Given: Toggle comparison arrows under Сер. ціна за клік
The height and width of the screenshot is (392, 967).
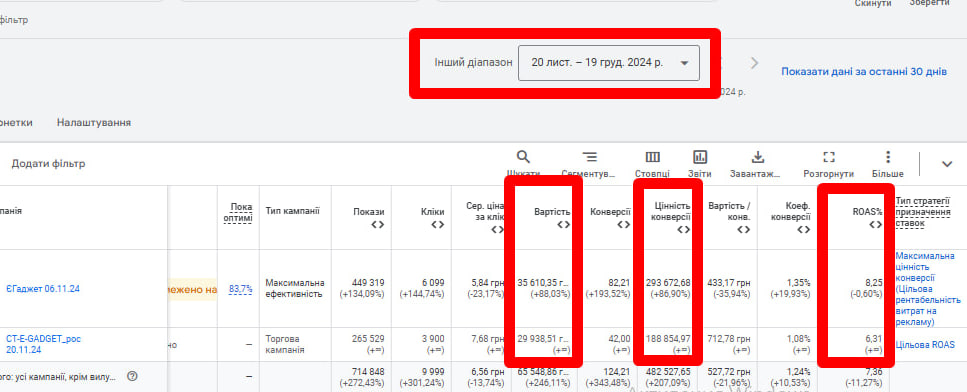Looking at the screenshot, I should pyautogui.click(x=498, y=230).
